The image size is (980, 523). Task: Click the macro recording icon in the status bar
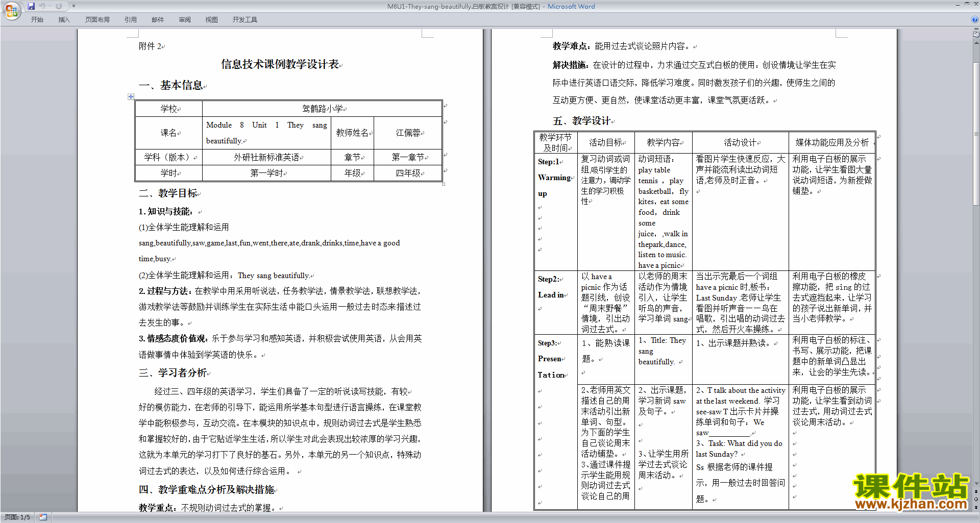pos(43,517)
